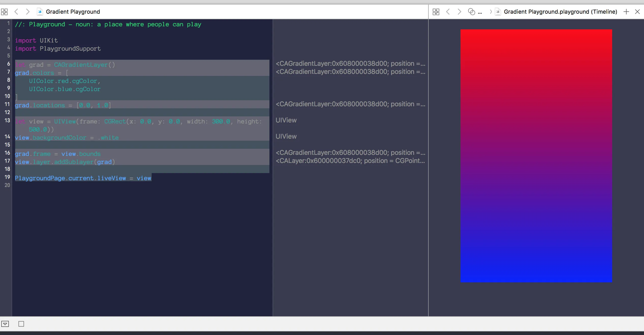The height and width of the screenshot is (335, 644).
Task: Open the assistant editor's related items grid
Action: [436, 12]
